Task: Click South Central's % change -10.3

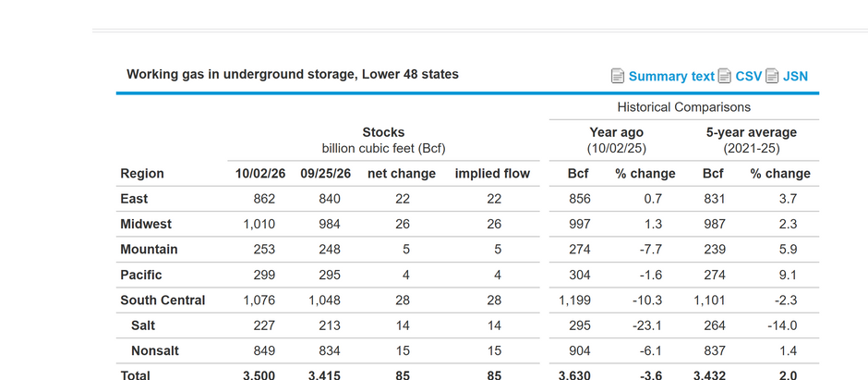Action: point(647,300)
